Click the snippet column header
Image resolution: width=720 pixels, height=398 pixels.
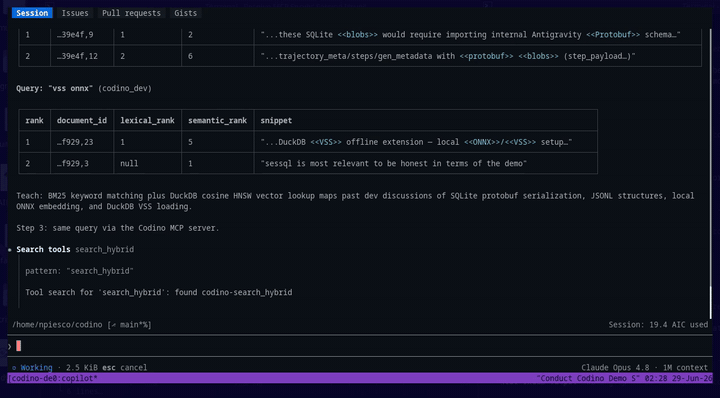point(276,120)
